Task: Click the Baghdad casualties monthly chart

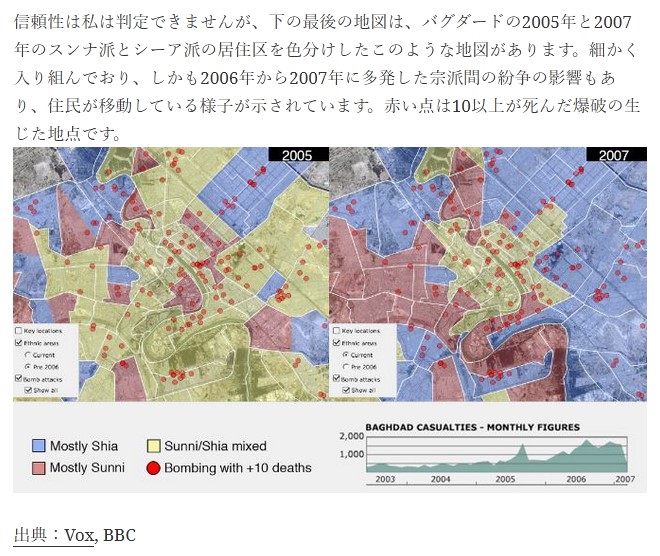Action: (x=497, y=455)
